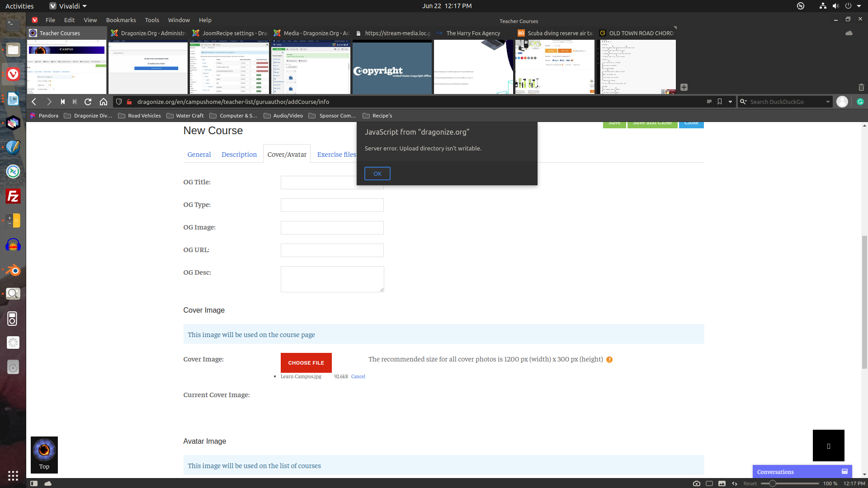Viewport: 868px width, 488px height.
Task: Expand the bookmark dropdown arrow in address bar
Action: tap(730, 102)
